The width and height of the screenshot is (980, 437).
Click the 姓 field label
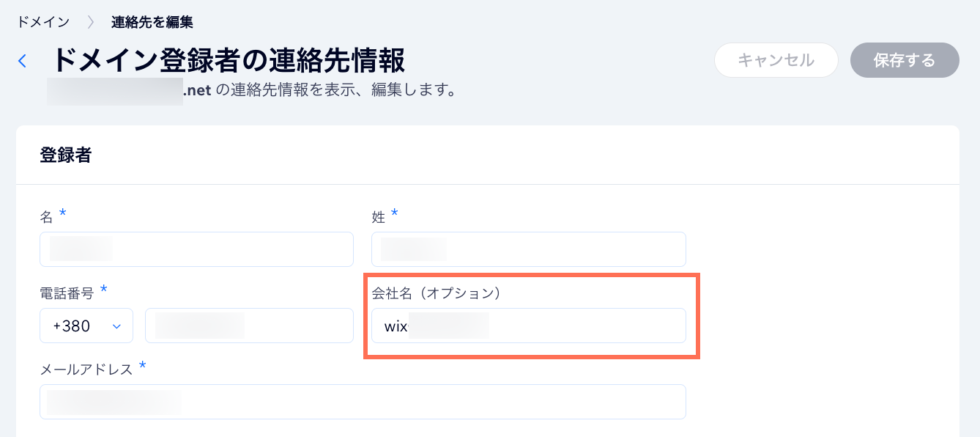pos(379,217)
